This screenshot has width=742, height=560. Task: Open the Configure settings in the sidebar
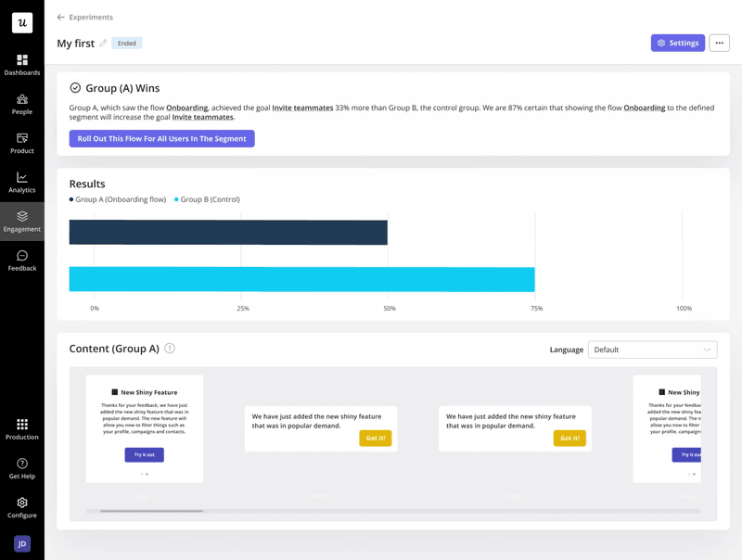tap(21, 508)
